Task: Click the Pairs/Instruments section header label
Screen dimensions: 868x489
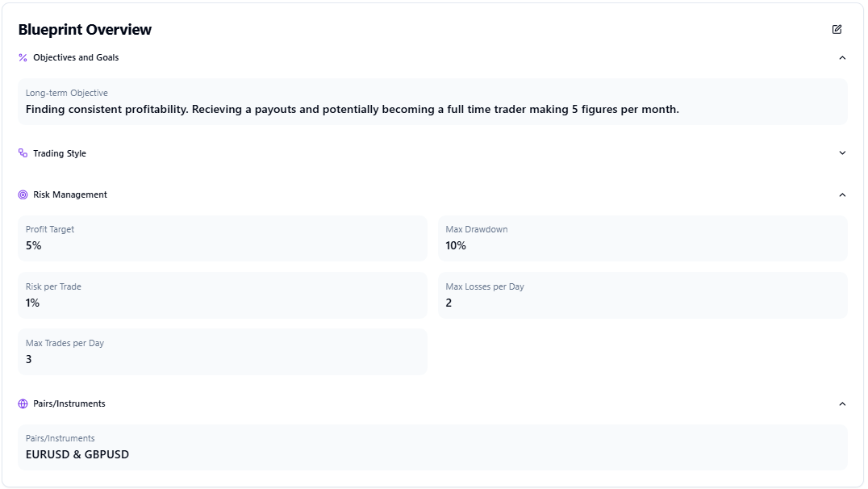Action: [x=69, y=404]
